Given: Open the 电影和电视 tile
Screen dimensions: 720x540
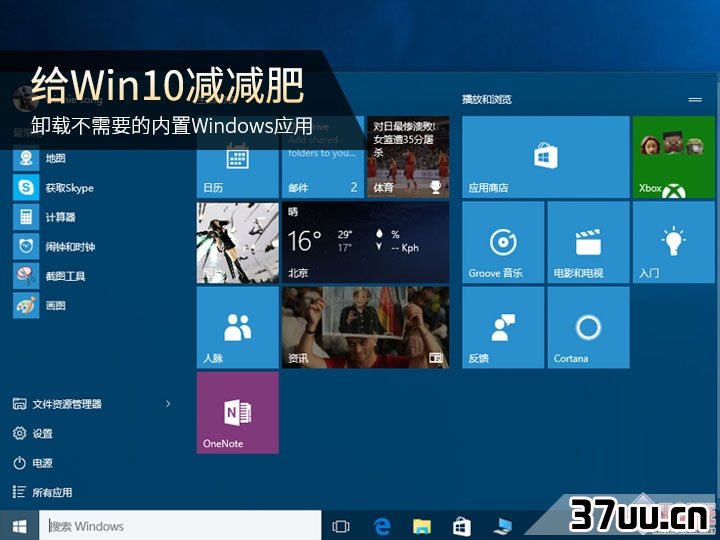Looking at the screenshot, I should (588, 242).
